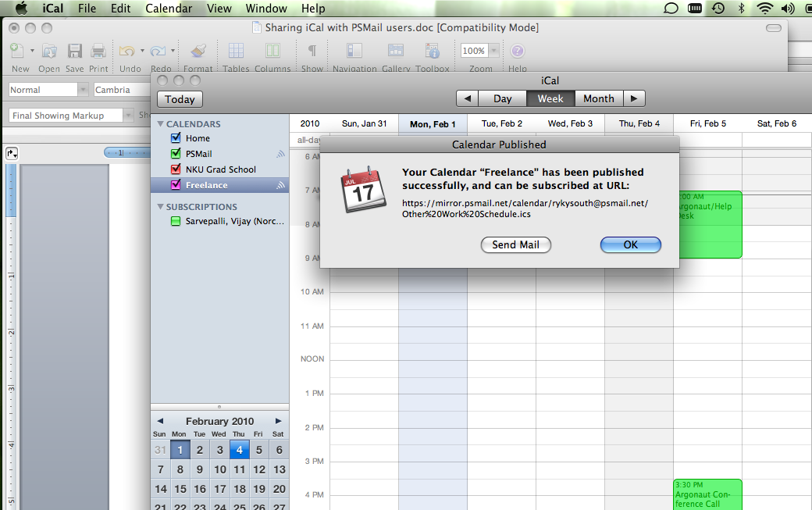The height and width of the screenshot is (510, 812).
Task: Click the Undo icon in Word toolbar
Action: (x=126, y=51)
